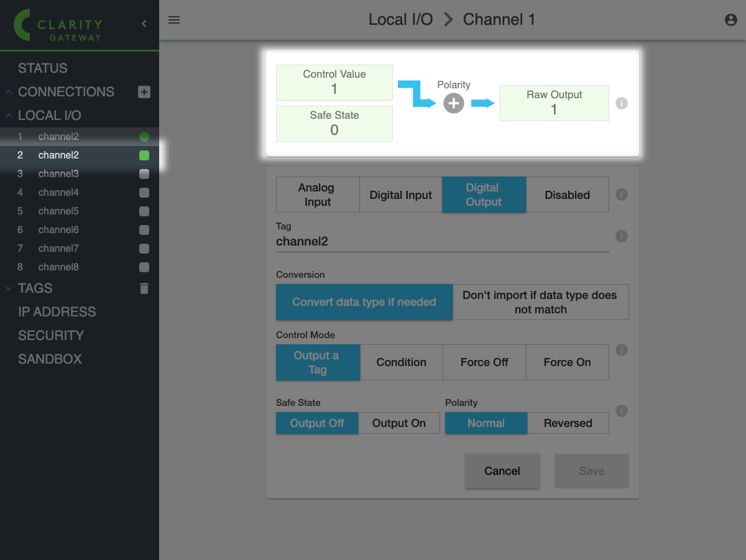Select Force On control mode
This screenshot has width=746, height=560.
pyautogui.click(x=567, y=362)
